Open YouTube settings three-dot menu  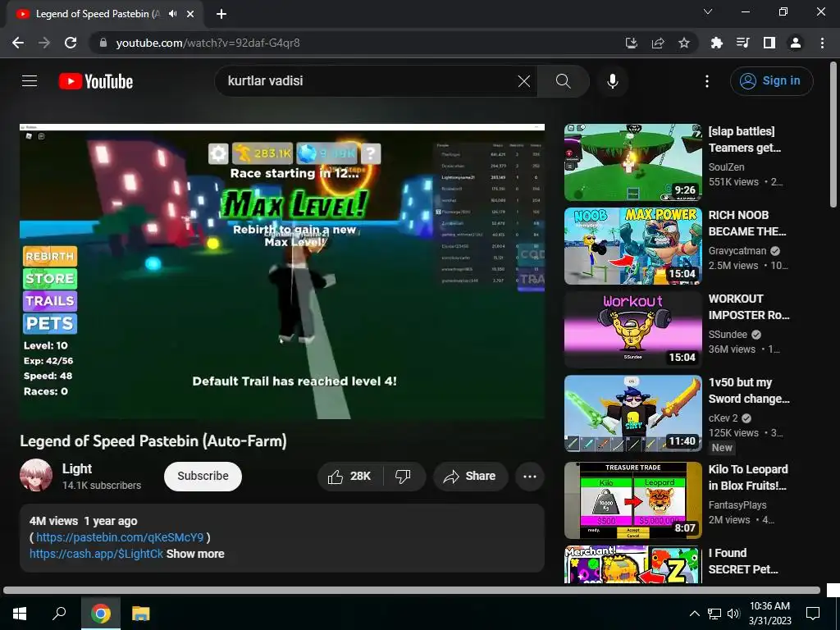[x=707, y=81]
